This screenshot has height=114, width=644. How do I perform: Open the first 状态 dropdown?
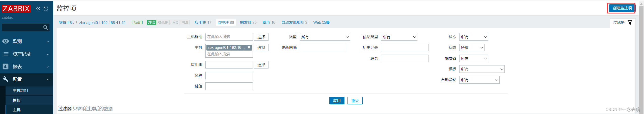pos(474,37)
